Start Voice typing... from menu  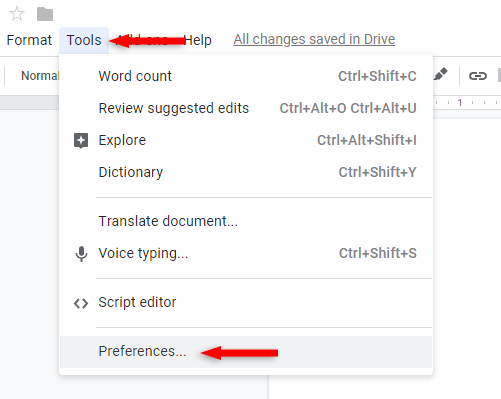tap(246, 253)
